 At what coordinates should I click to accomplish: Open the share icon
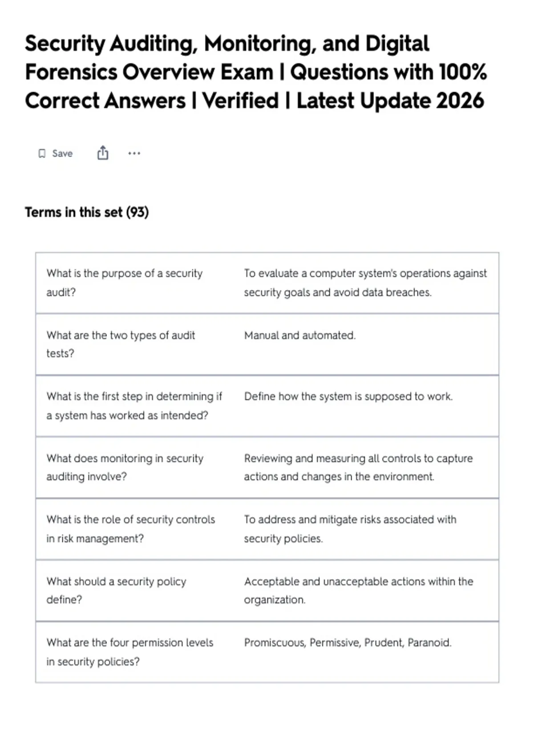point(103,153)
